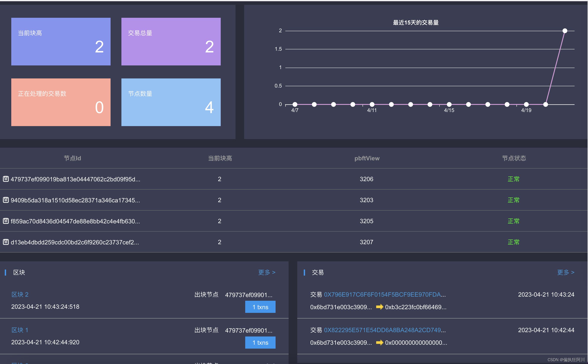
Task: Click node id 9409b5da318a1510d58ec28371a346ca17345...
Action: 75,200
